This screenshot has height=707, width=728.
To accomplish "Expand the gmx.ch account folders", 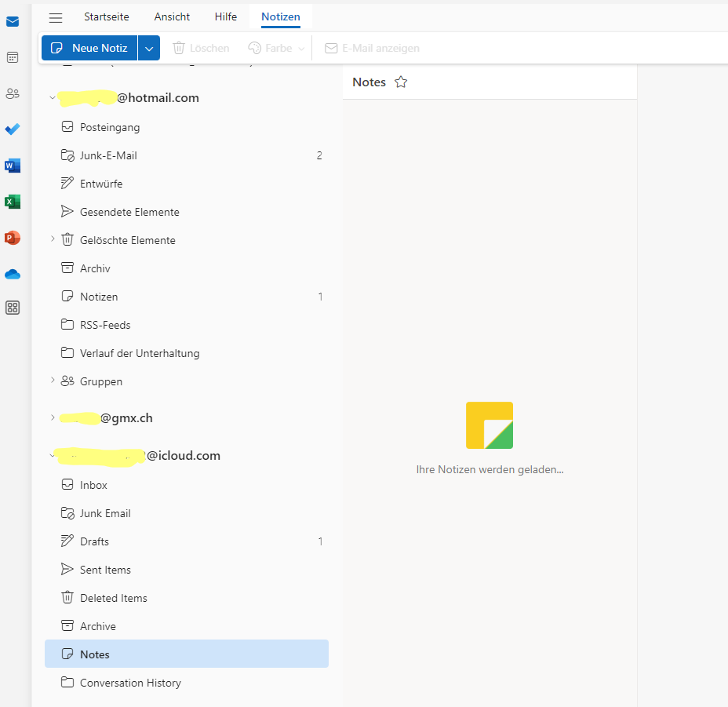I will pos(53,418).
